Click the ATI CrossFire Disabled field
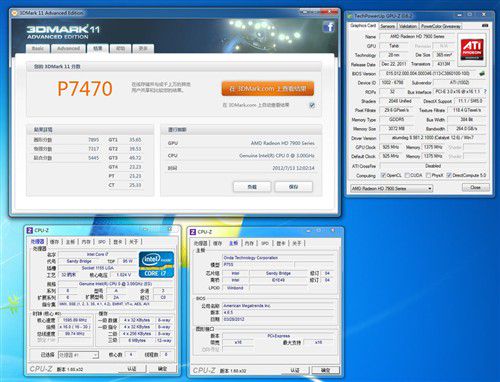The image size is (500, 382). 433,166
